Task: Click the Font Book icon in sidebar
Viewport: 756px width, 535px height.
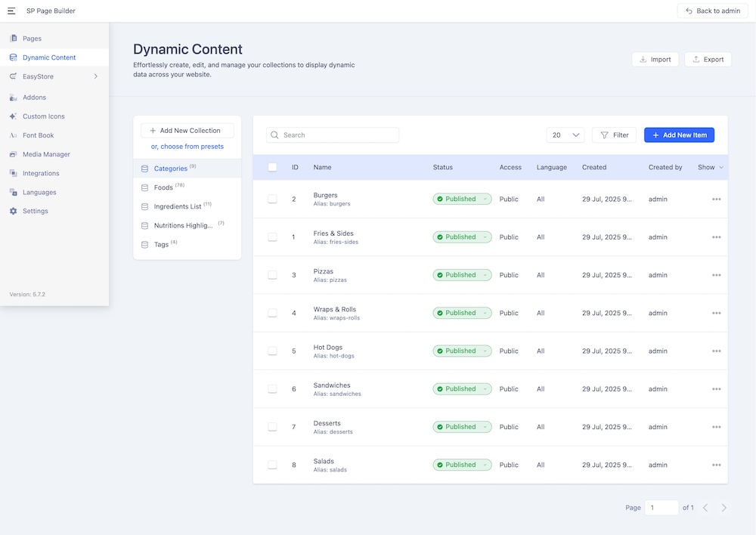Action: click(x=13, y=135)
